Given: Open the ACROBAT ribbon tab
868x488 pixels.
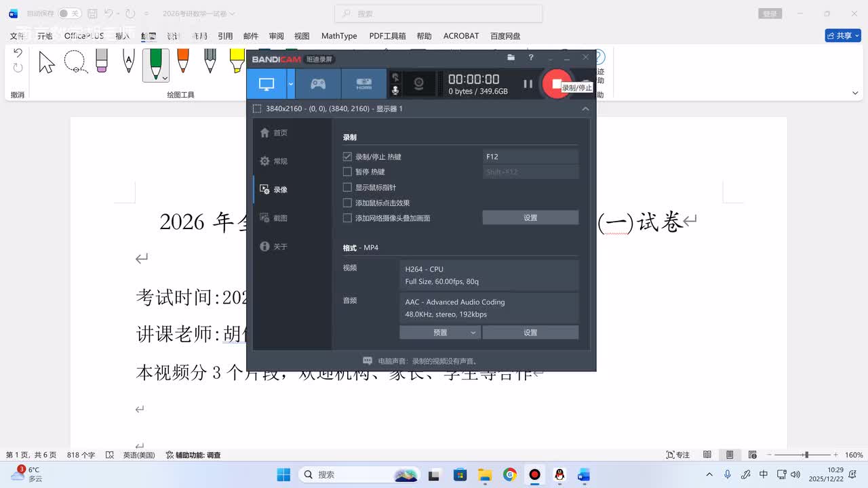Looking at the screenshot, I should click(x=461, y=36).
